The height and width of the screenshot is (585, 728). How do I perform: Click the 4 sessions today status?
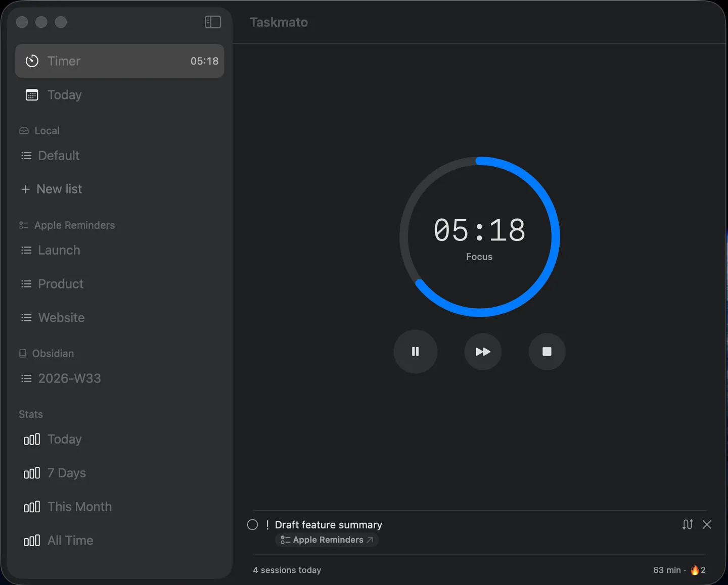(x=287, y=570)
